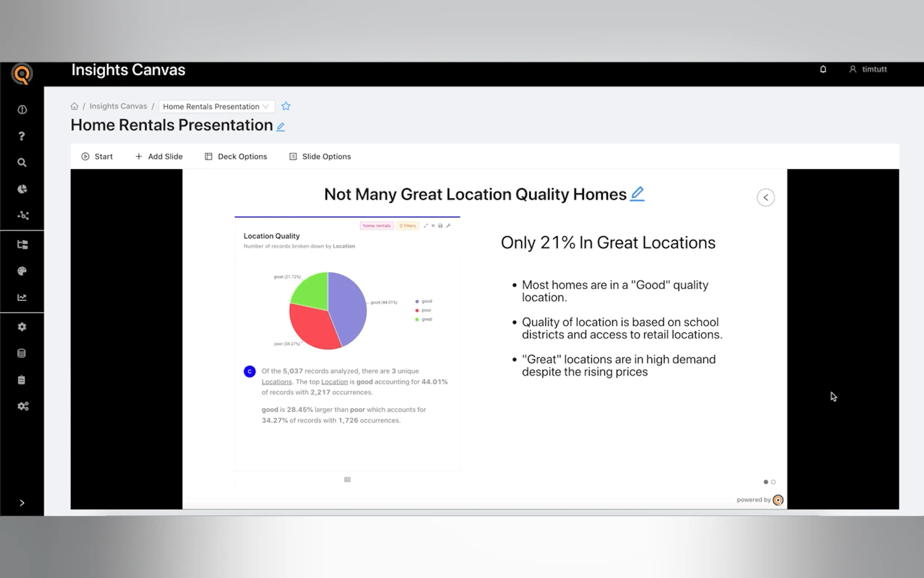This screenshot has height=578, width=924.
Task: Open the color palette icon in sidebar
Action: click(x=22, y=271)
